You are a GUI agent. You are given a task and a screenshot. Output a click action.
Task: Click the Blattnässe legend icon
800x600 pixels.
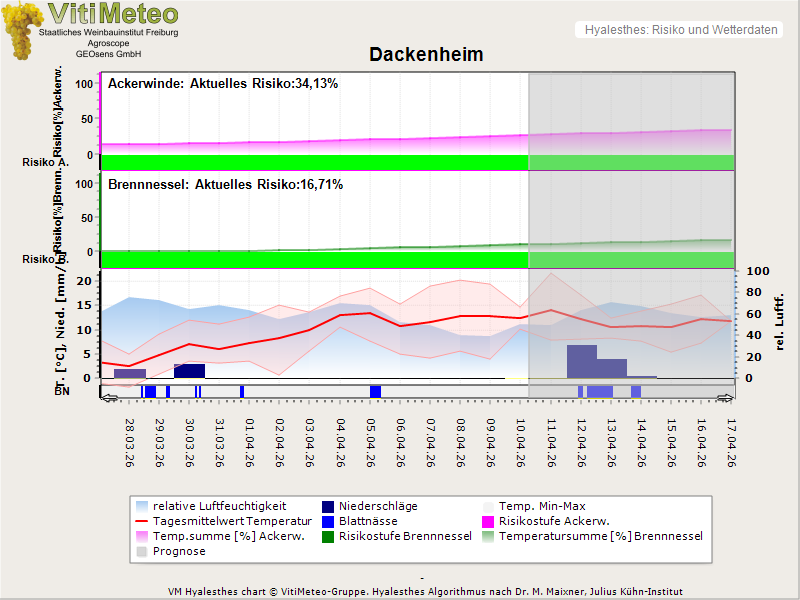(328, 521)
